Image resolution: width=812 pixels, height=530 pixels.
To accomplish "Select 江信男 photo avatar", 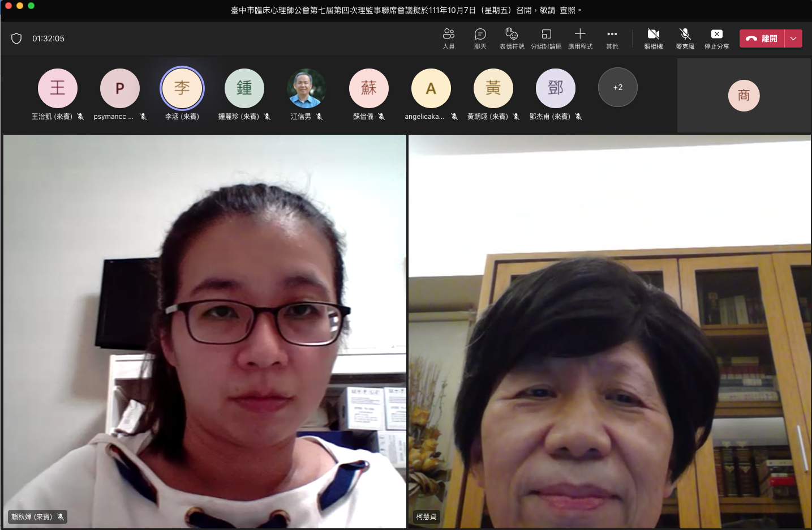I will click(307, 88).
